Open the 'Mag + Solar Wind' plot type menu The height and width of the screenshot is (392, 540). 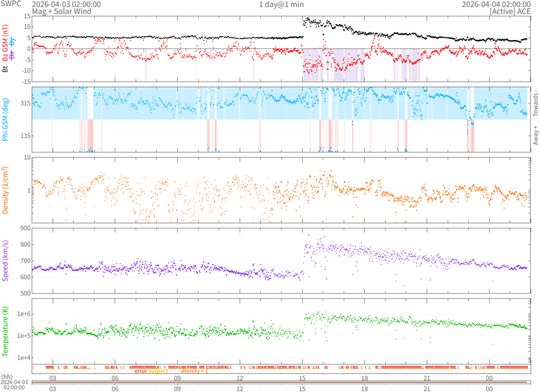pyautogui.click(x=58, y=11)
